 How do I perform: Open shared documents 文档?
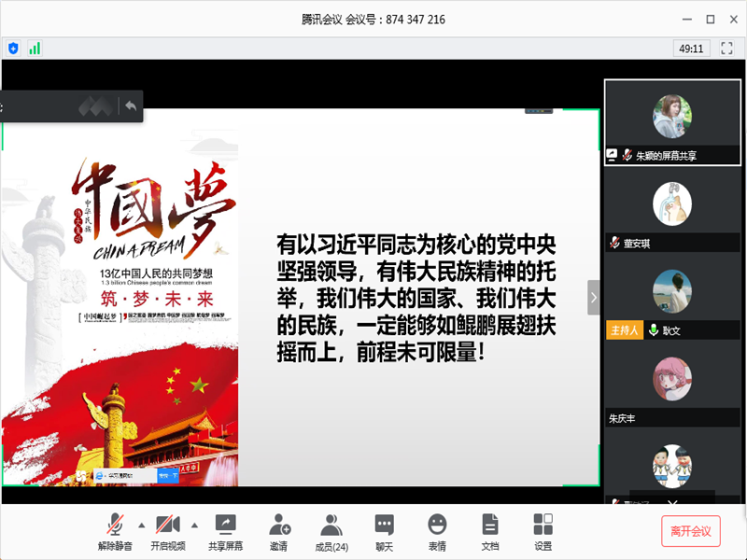[489, 532]
